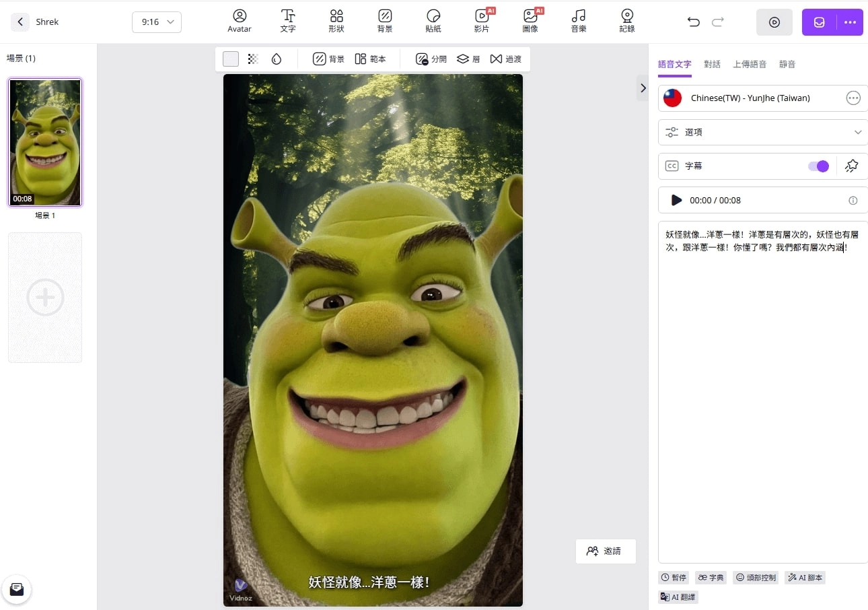Screen dimensions: 868x610
Task: Open the 記錄 record tool
Action: click(627, 21)
